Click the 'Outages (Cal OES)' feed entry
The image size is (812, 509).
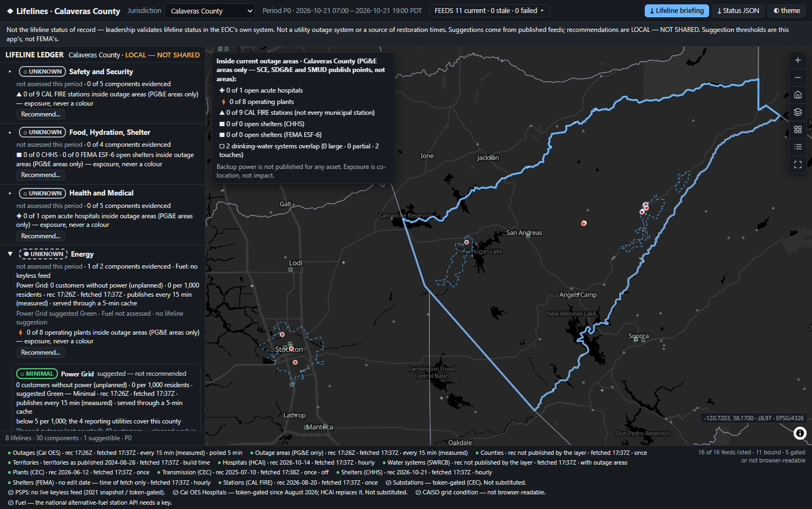125,453
